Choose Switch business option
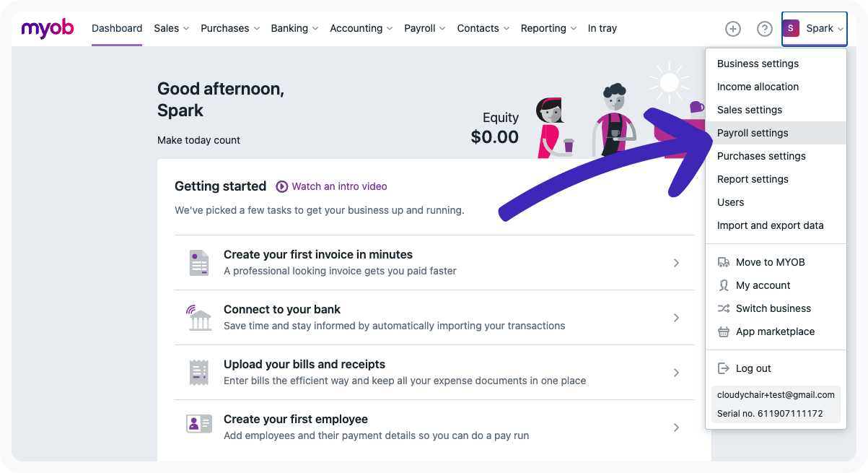 point(773,308)
